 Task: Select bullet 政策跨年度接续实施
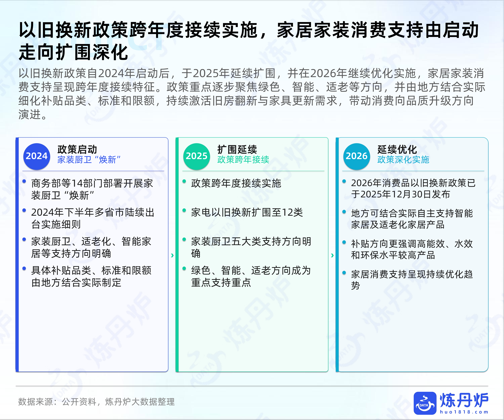236,183
